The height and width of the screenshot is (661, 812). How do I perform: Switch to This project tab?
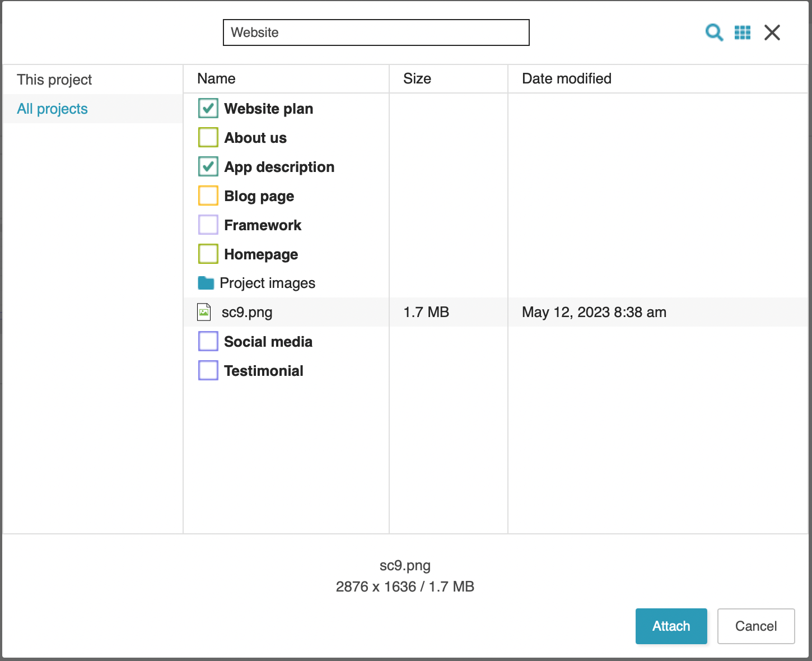pyautogui.click(x=54, y=80)
